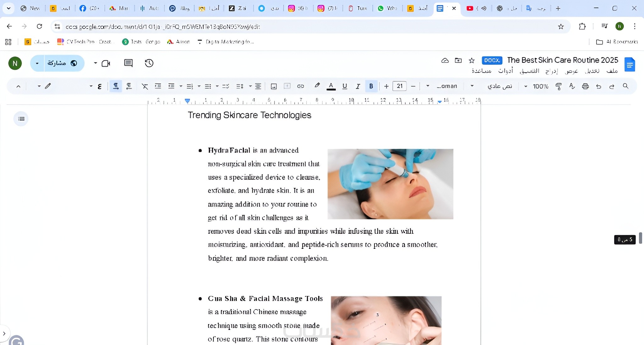Click the font size input field
Image resolution: width=644 pixels, height=345 pixels.
399,86
